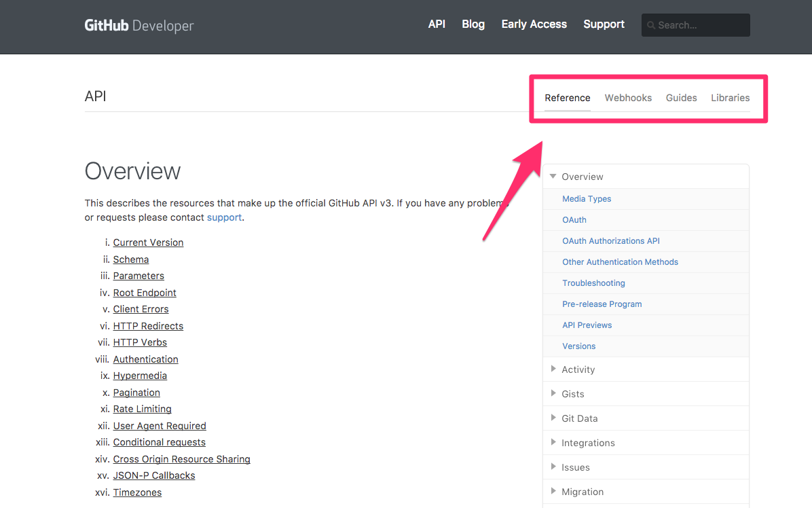Expand the Git Data section

pos(646,418)
